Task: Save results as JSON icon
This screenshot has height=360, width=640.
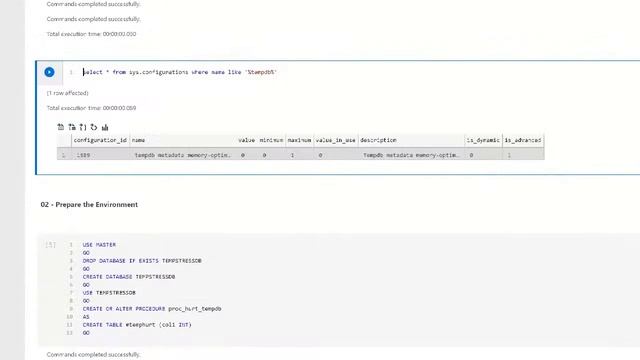Action: coord(83,127)
